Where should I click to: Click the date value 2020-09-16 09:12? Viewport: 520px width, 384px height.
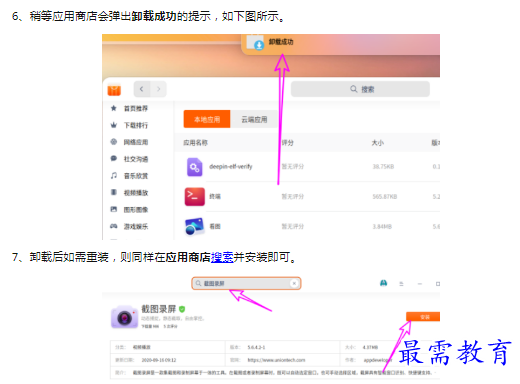point(159,360)
